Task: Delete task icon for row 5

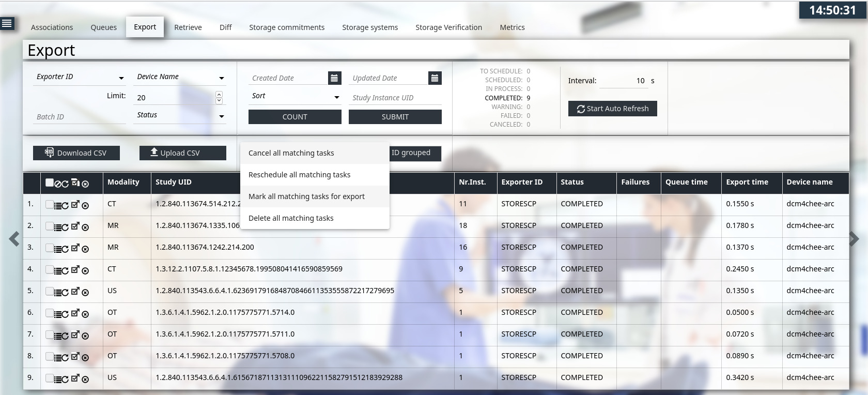Action: [x=85, y=292]
